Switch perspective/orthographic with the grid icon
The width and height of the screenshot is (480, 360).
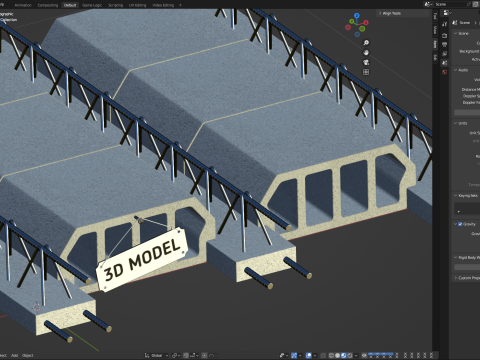pos(366,72)
